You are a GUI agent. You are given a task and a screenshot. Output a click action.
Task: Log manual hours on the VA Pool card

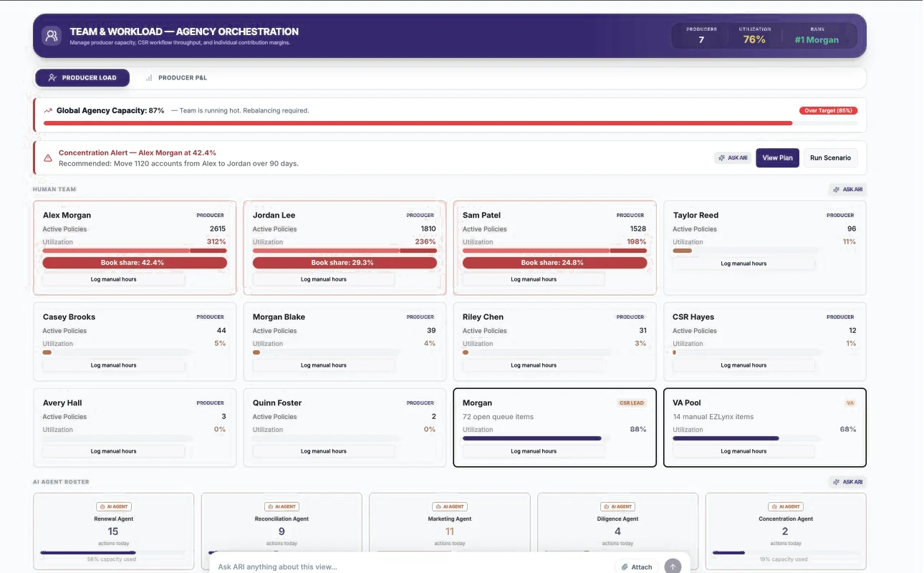743,451
